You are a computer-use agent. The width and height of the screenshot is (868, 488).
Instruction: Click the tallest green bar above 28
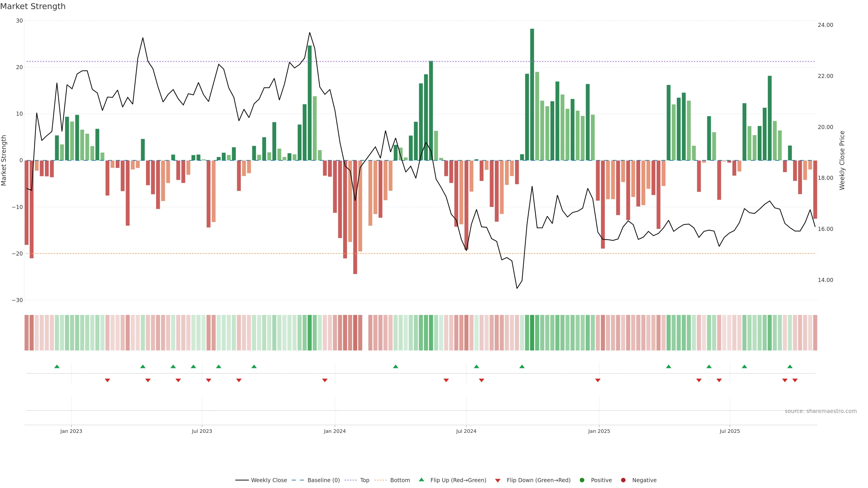point(532,94)
